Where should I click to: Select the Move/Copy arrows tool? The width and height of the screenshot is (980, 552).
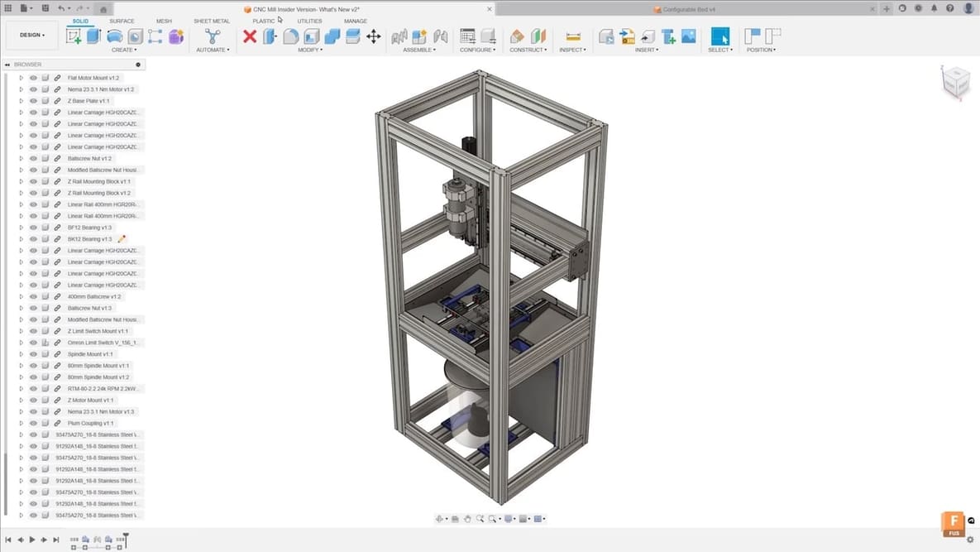coord(373,36)
